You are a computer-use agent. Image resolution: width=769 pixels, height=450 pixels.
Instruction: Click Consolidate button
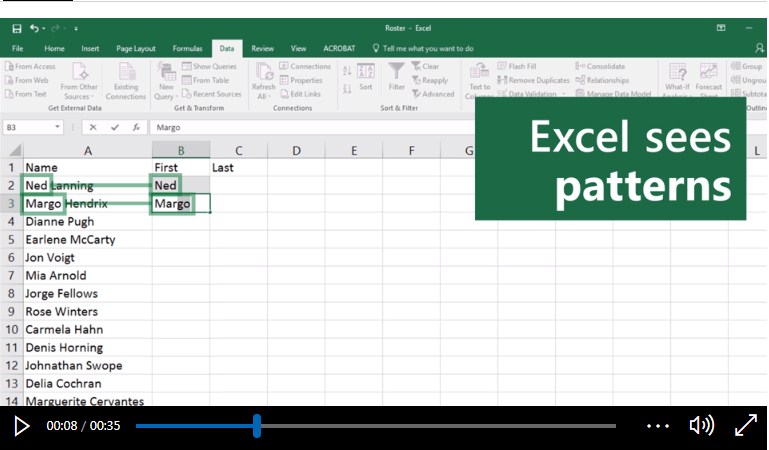coord(600,66)
